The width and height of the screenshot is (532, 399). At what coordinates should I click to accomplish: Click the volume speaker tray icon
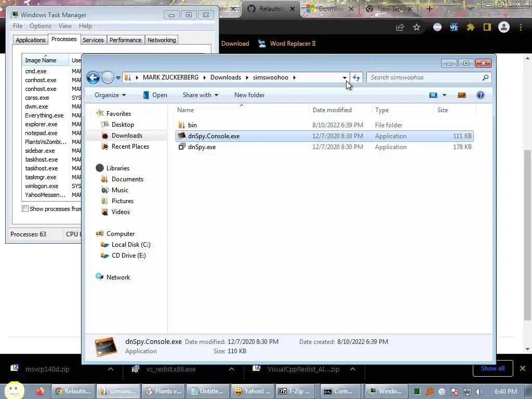tap(480, 392)
